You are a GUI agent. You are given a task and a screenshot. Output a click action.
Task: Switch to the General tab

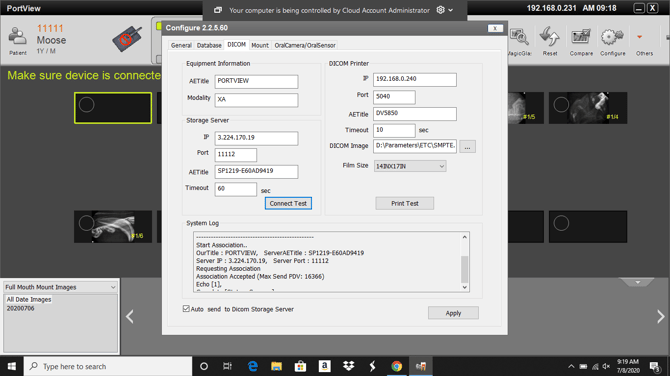pyautogui.click(x=181, y=45)
